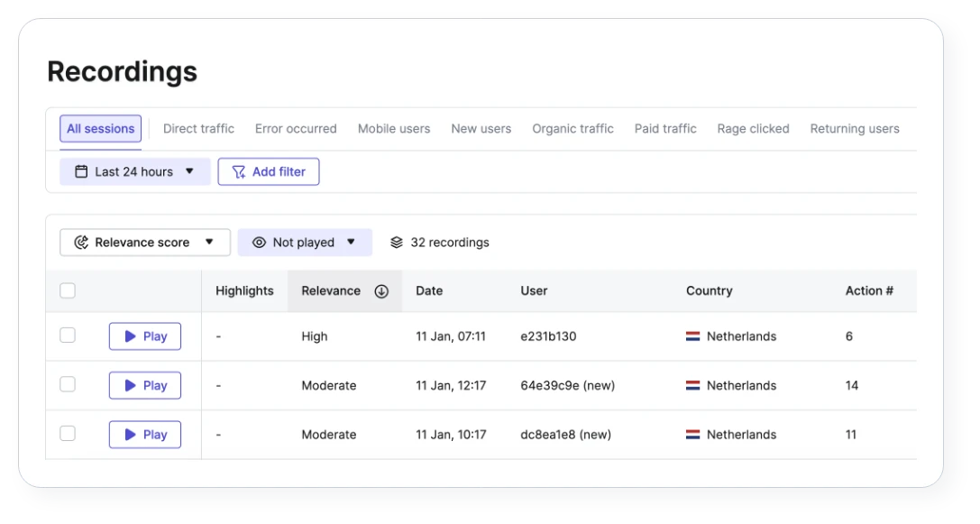The width and height of the screenshot is (980, 524).
Task: Play the recording for user 64e39c9e
Action: [144, 385]
